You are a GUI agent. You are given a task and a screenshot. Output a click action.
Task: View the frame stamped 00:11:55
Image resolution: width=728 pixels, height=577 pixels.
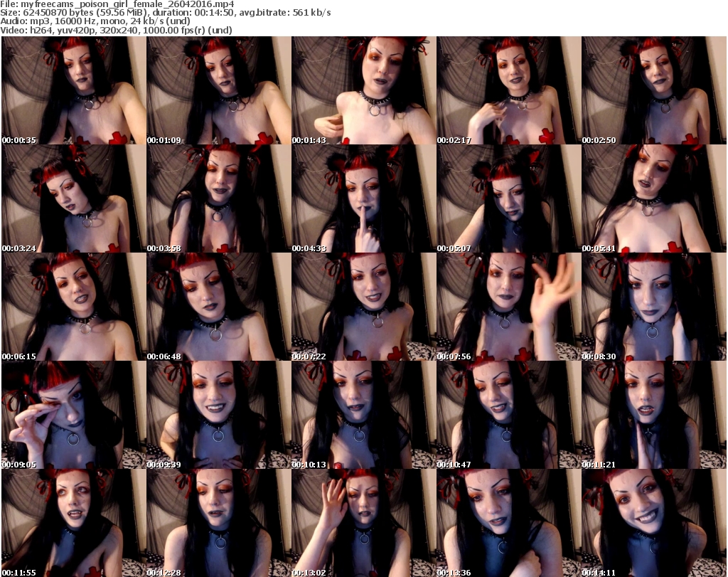(74, 523)
